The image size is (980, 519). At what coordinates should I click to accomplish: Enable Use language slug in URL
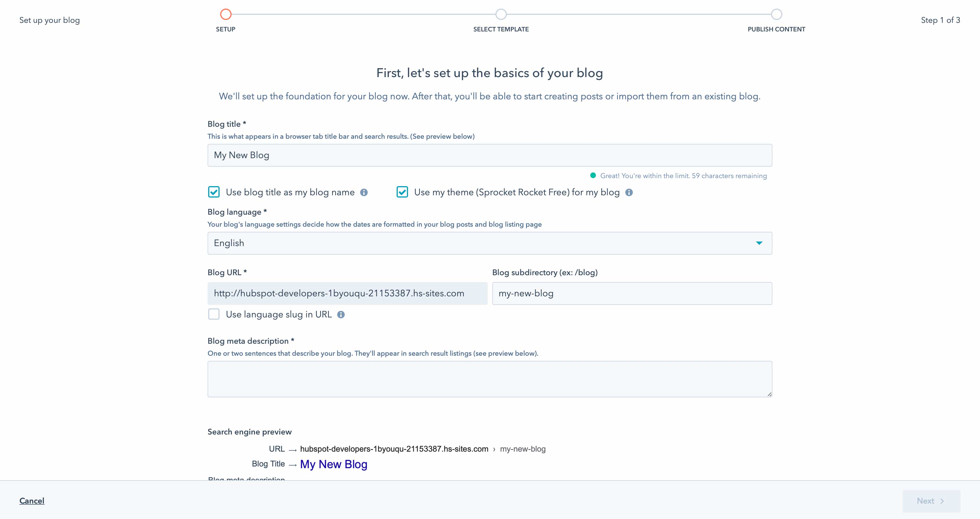pyautogui.click(x=214, y=314)
